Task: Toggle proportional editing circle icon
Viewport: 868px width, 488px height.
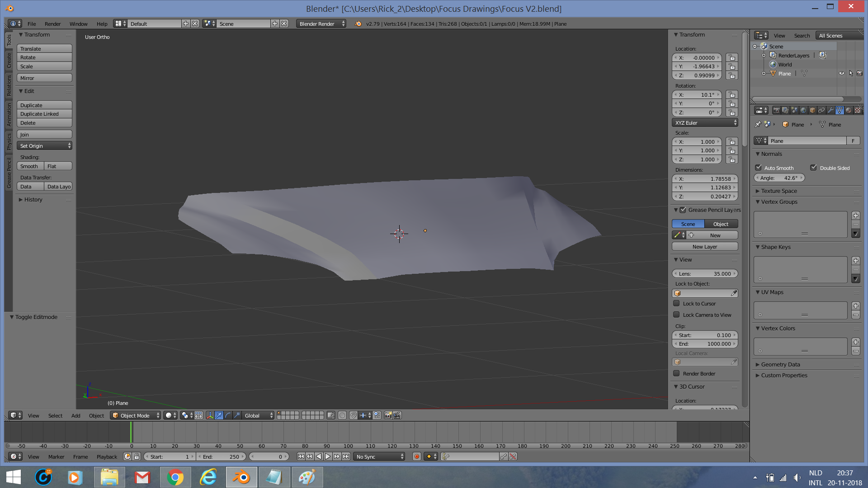Action: click(342, 415)
